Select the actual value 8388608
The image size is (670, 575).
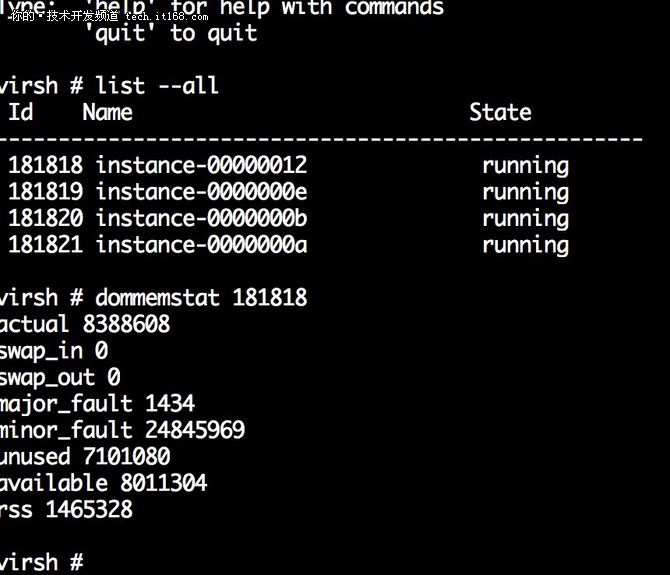(126, 324)
